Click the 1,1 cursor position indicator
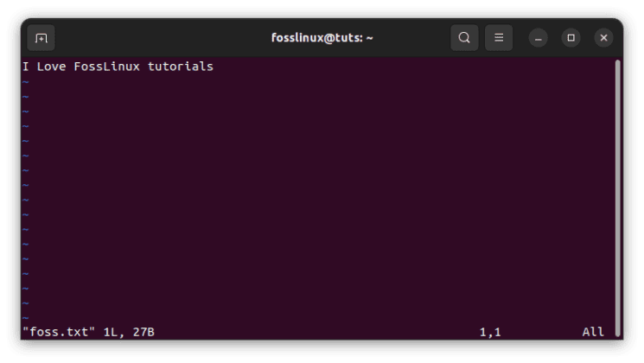 [x=490, y=332]
